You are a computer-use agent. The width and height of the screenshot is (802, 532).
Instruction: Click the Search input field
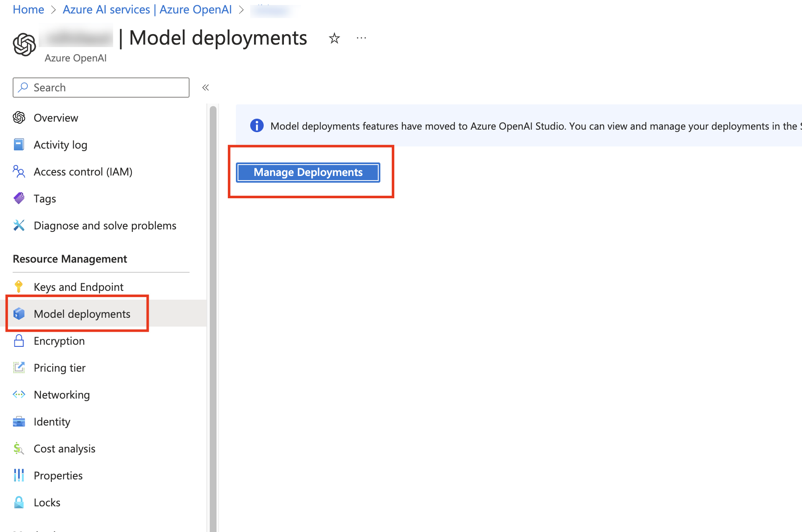[101, 88]
